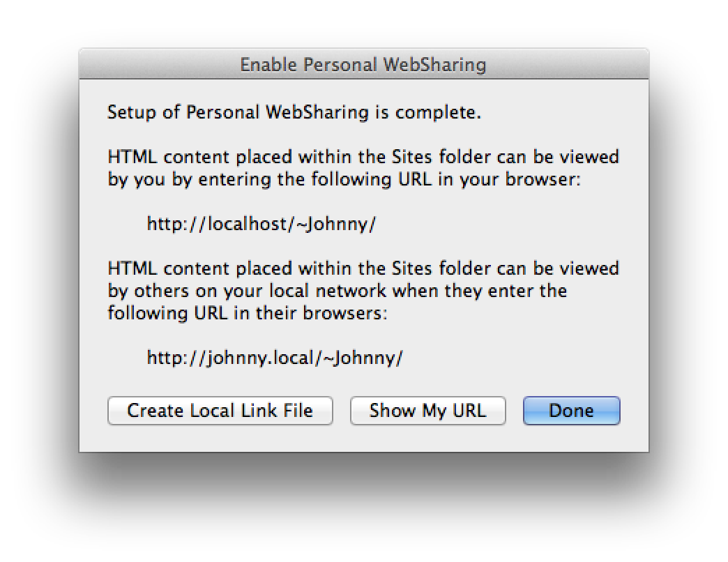This screenshot has height=562, width=728.
Task: Click the HTML content heading line
Action: pyautogui.click(x=362, y=157)
